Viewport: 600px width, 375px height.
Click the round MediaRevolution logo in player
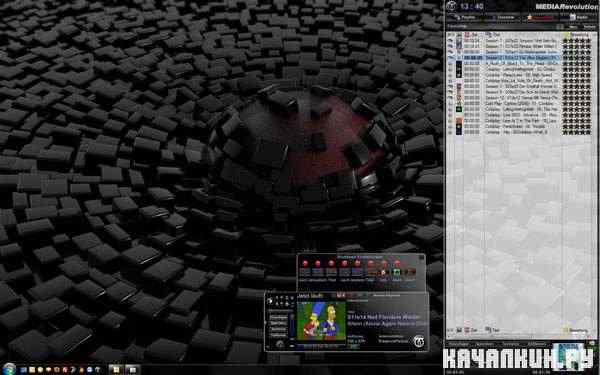pos(419,341)
